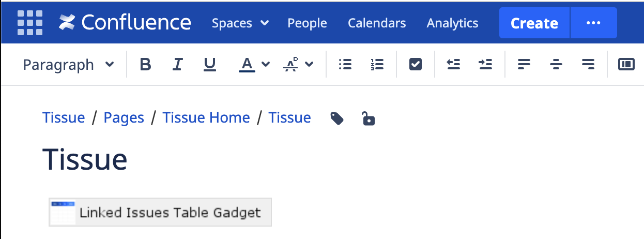Screen dimensions: 644x239
Task: Click the Confluence logo
Action: click(x=125, y=23)
